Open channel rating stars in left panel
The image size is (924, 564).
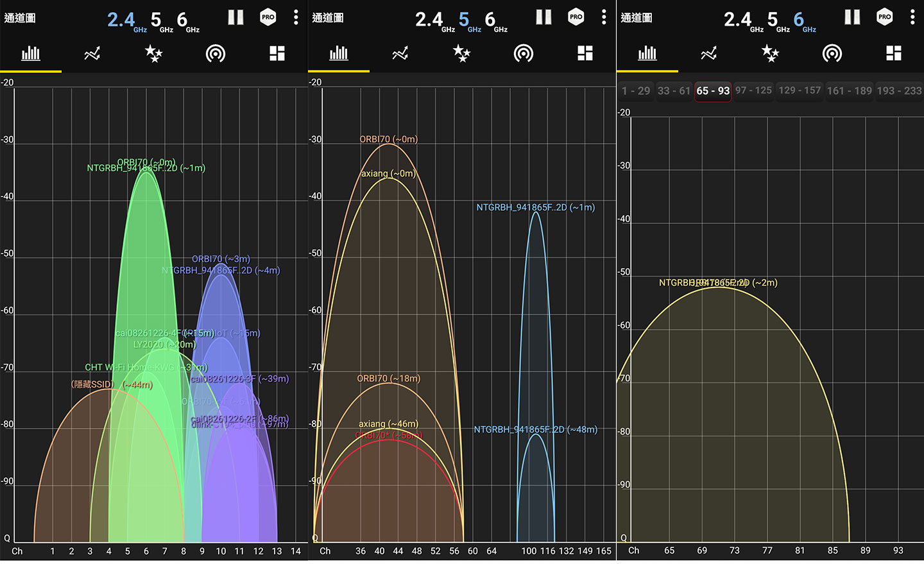[x=153, y=53]
